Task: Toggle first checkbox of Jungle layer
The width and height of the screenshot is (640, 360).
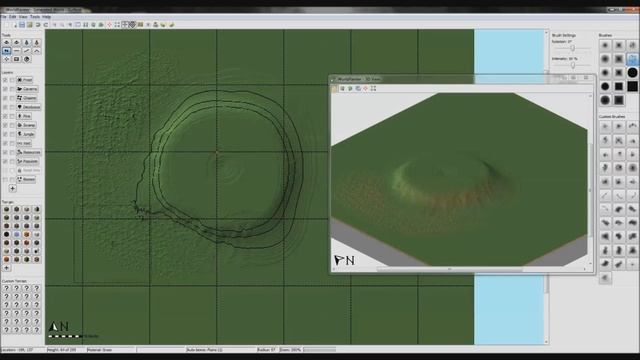Action: (5, 134)
